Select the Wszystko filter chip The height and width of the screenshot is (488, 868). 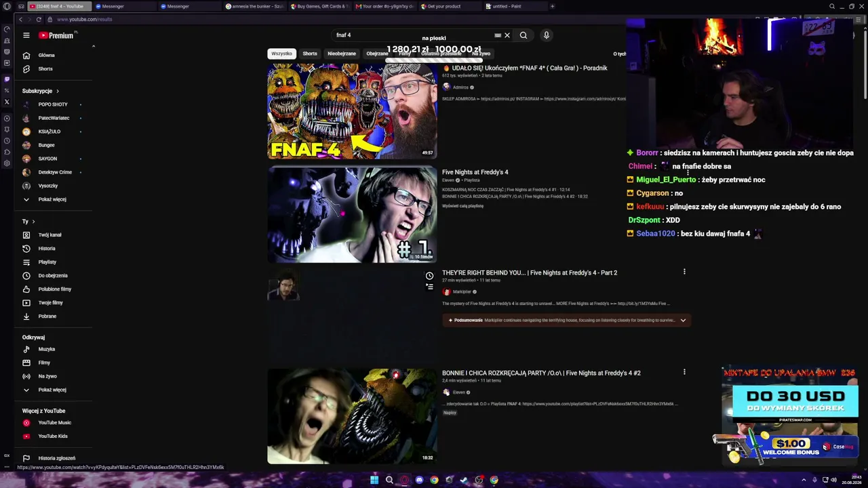[281, 54]
